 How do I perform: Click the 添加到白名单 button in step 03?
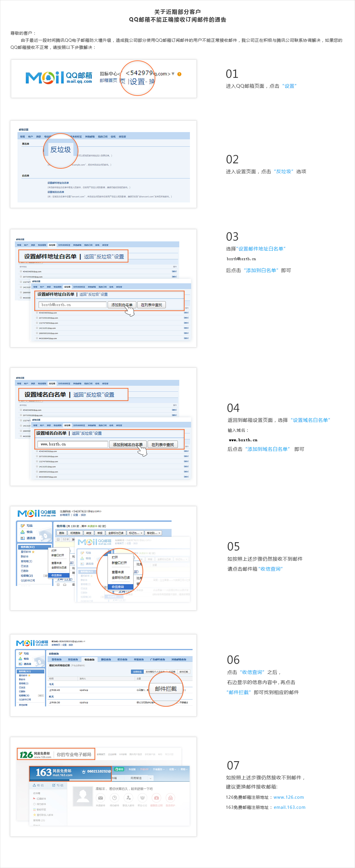(122, 305)
